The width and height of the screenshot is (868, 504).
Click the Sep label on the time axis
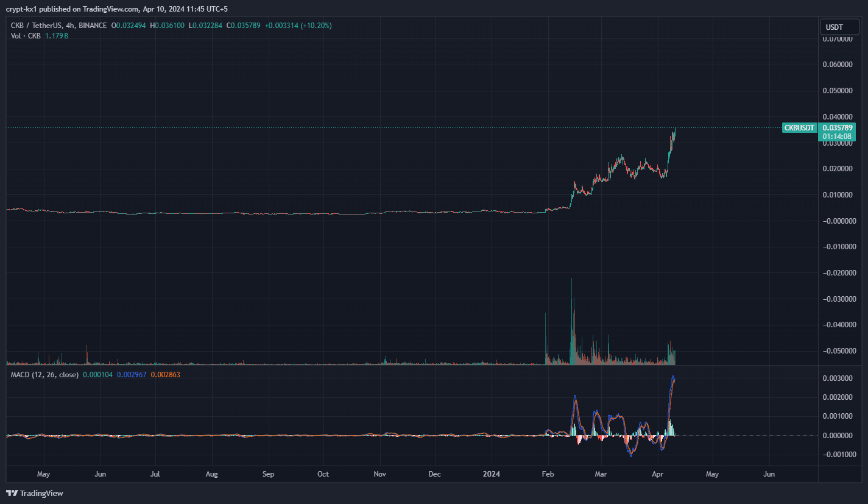coord(269,474)
